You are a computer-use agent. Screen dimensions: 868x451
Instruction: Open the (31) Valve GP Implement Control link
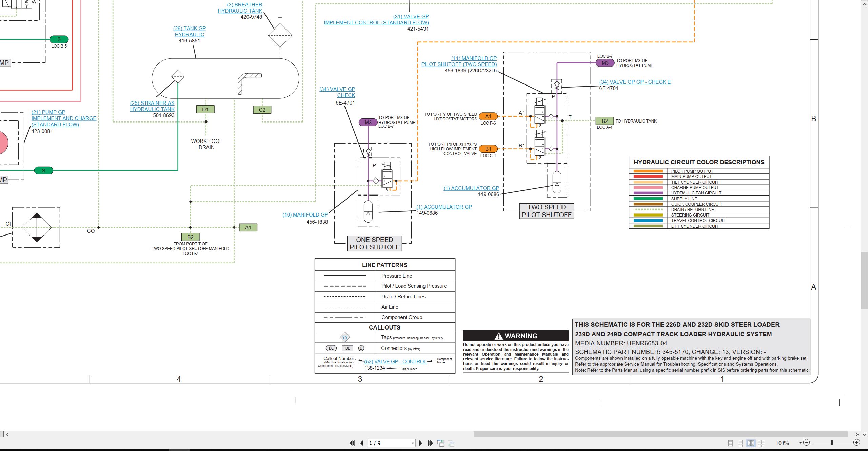(376, 20)
